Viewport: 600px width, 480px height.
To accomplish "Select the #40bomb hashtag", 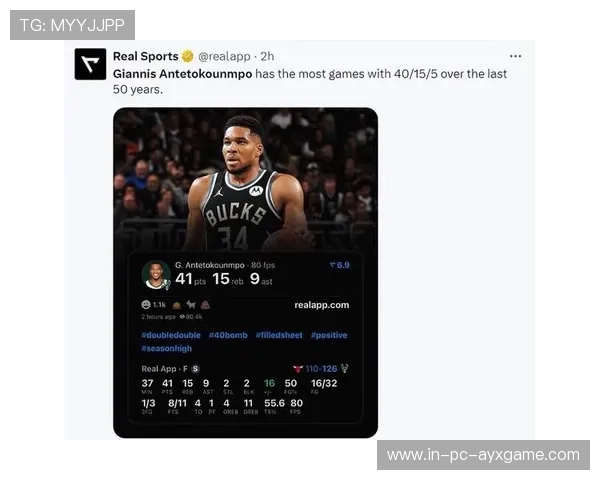I will click(x=228, y=335).
